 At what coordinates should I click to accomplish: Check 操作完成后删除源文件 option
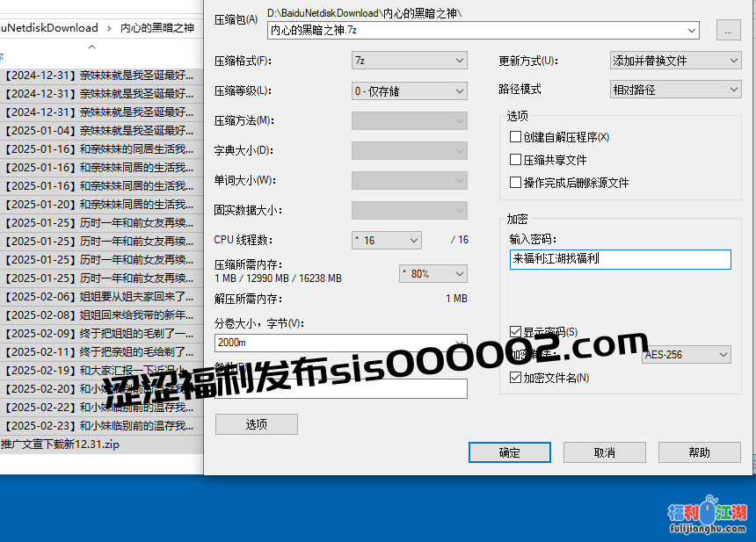coord(516,183)
